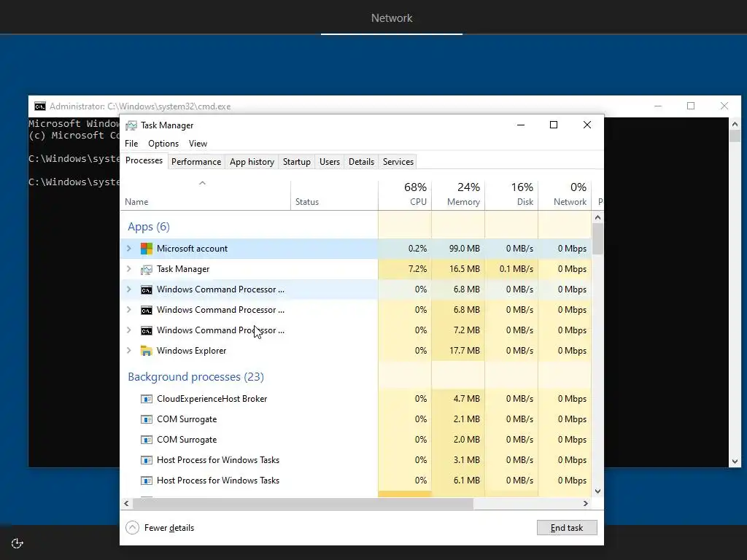Click the Ease of Access icon at bottom left
The image size is (747, 560).
(x=18, y=543)
